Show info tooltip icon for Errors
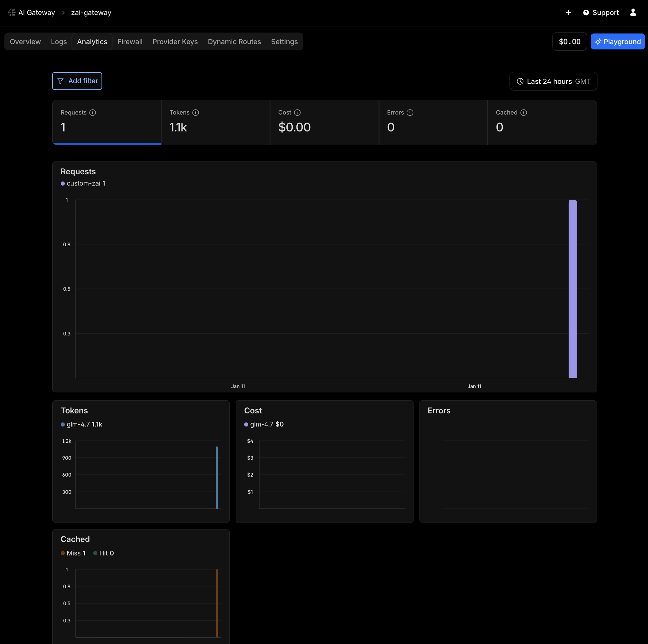The height and width of the screenshot is (644, 648). click(x=410, y=112)
